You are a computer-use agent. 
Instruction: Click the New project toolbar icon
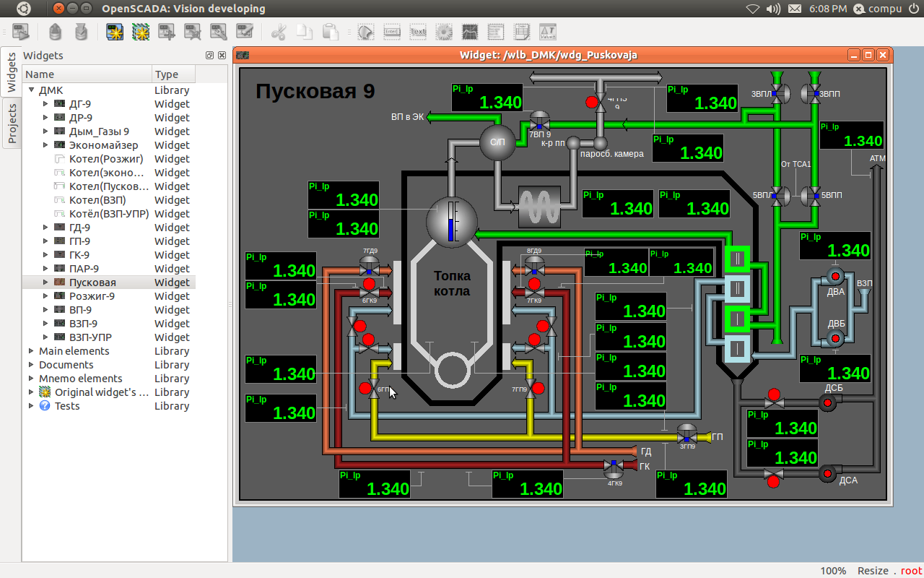(x=114, y=32)
